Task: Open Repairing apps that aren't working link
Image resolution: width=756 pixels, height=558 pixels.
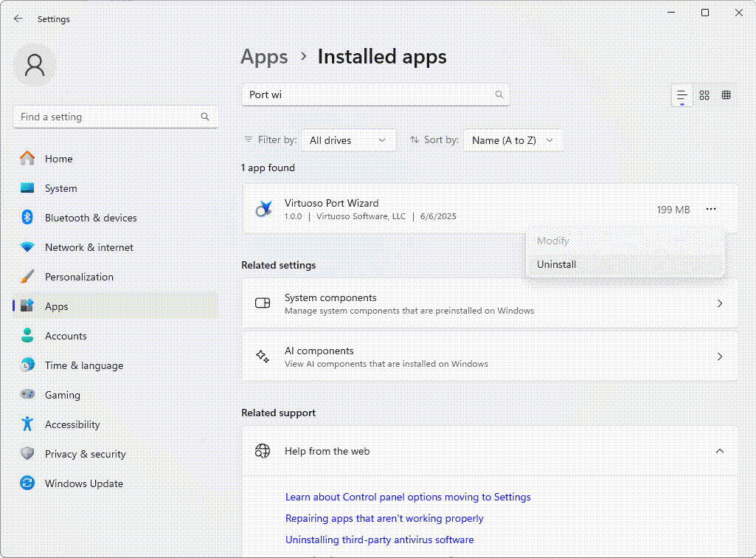Action: (384, 518)
